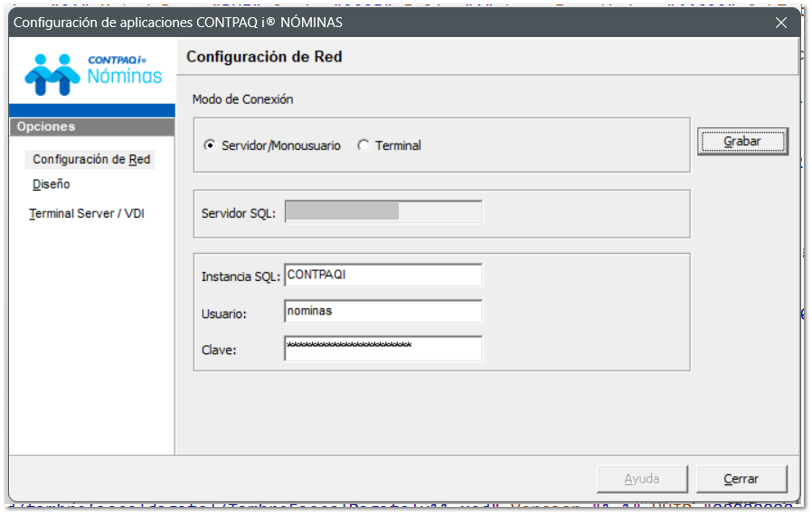Click the Clave label
Screen dimensions: 812x515
tap(219, 351)
